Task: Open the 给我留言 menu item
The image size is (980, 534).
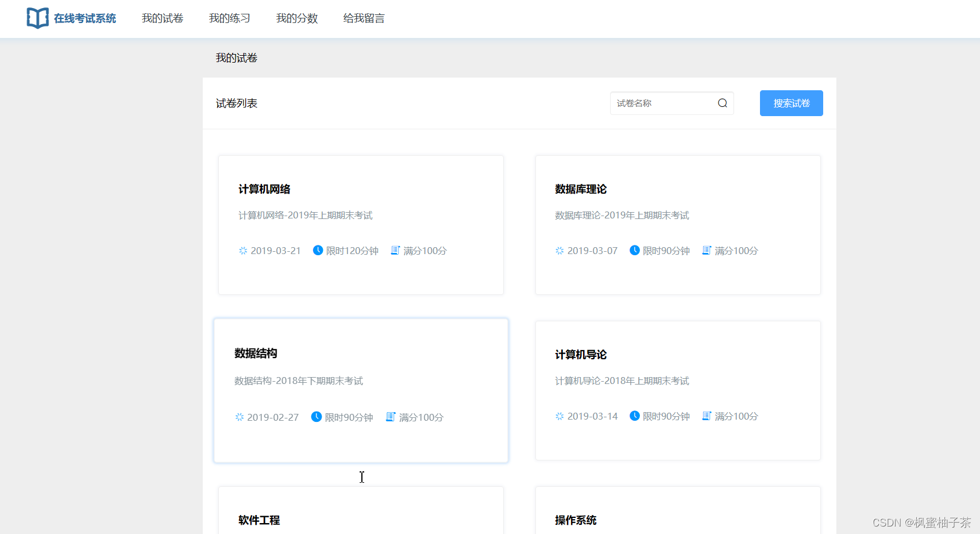Action: click(364, 18)
